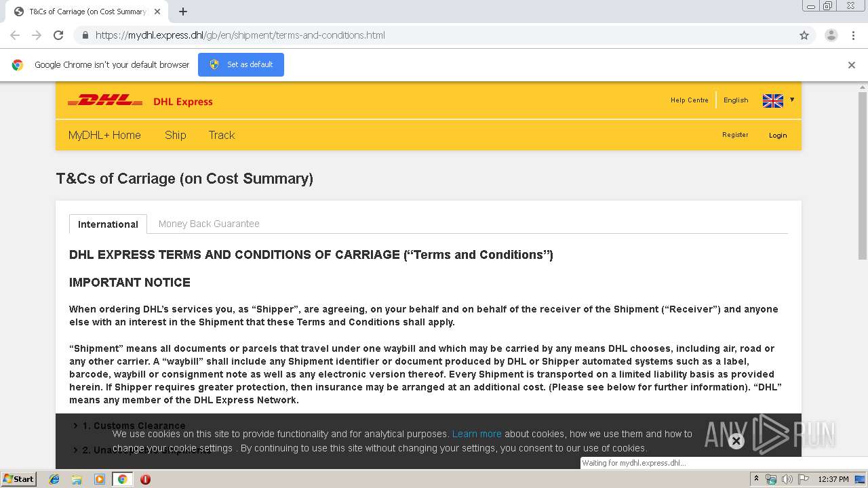Click the volume speaker tray icon

click(x=787, y=479)
